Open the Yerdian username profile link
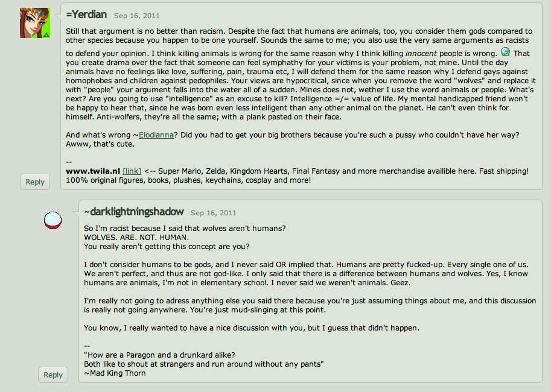The image size is (551, 392). [88, 14]
